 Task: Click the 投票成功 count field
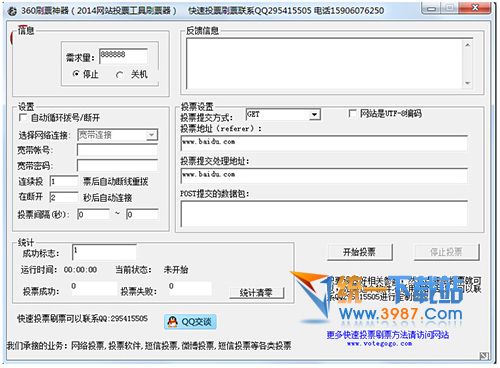tap(94, 288)
